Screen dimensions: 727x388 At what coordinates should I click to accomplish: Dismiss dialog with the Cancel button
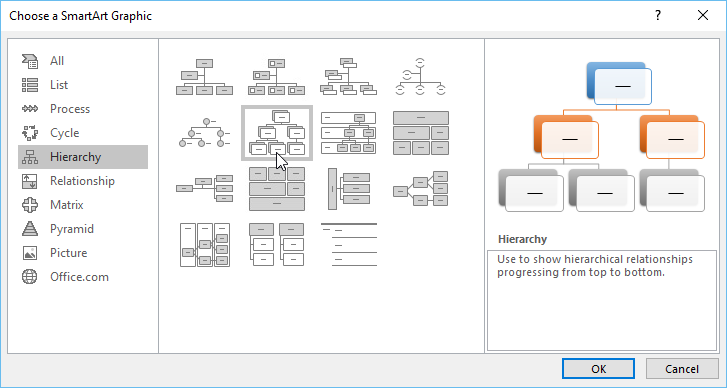[682, 369]
